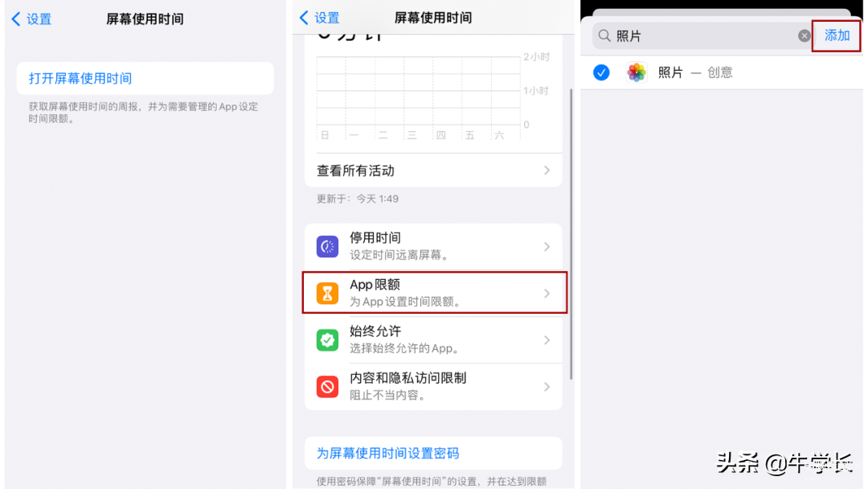Image resolution: width=868 pixels, height=489 pixels.
Task: Open the 停用时间 row chevron
Action: point(547,246)
